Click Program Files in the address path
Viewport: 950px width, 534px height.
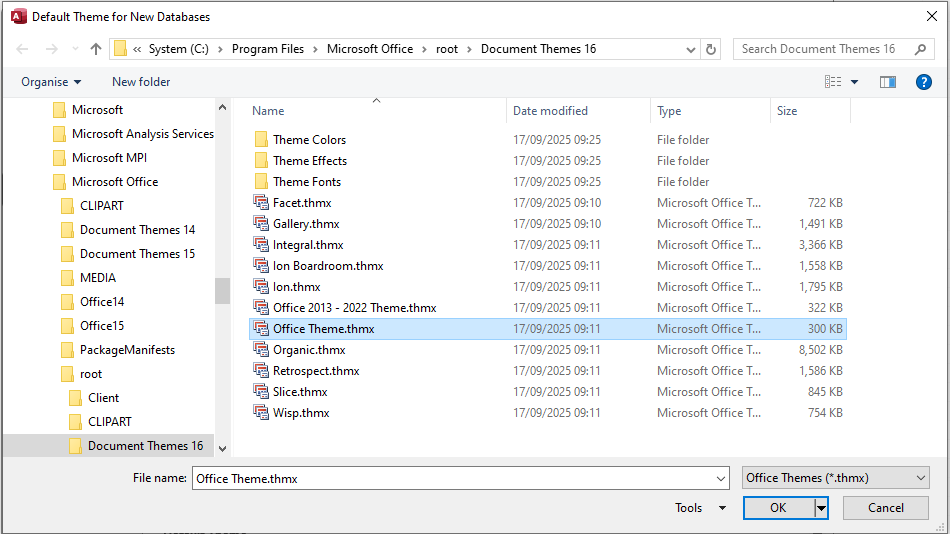coord(268,49)
